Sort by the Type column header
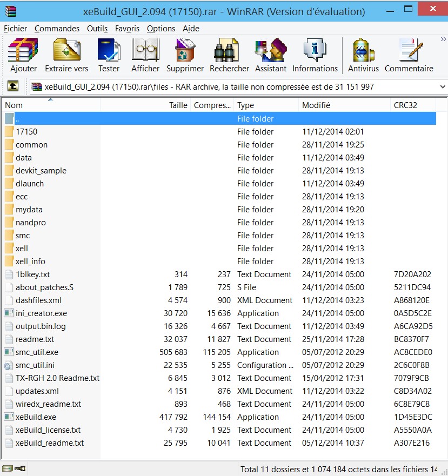The height and width of the screenshot is (476, 448). pyautogui.click(x=266, y=105)
